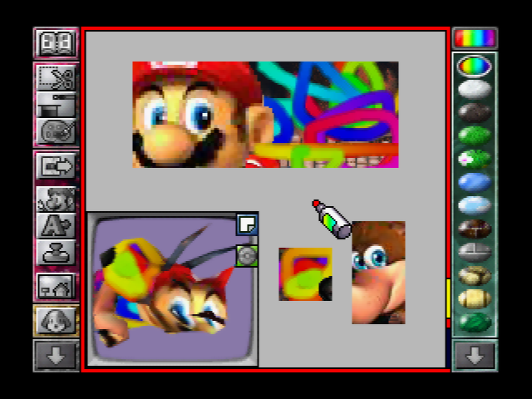The width and height of the screenshot is (532, 399).
Task: Open the book icon at top of left toolbar
Action: click(x=57, y=42)
